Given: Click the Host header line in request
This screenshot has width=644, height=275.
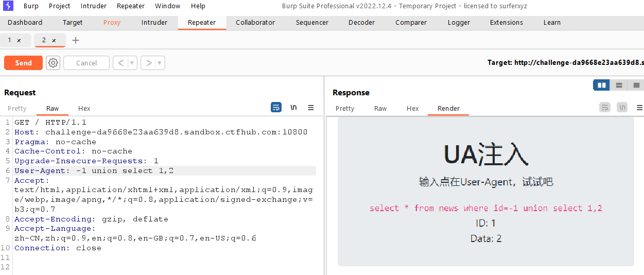Looking at the screenshot, I should tap(161, 132).
